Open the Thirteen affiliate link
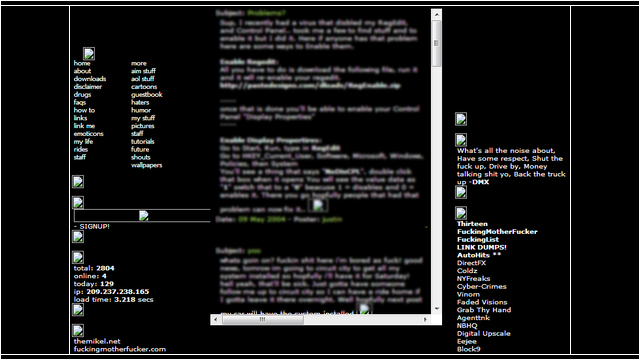640x360 pixels. (472, 224)
